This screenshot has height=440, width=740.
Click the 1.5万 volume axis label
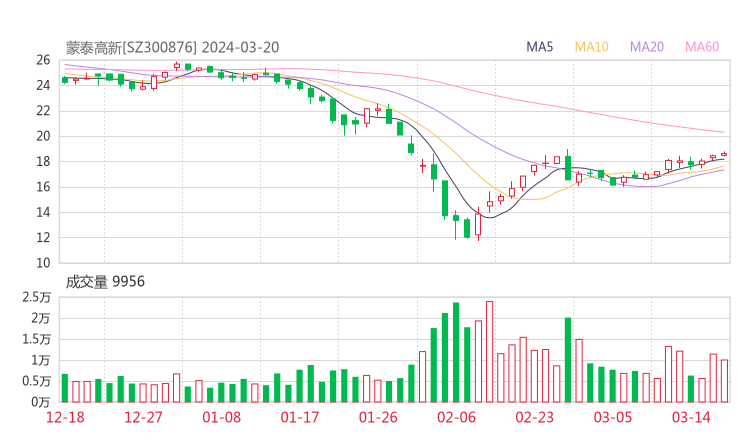click(x=36, y=339)
